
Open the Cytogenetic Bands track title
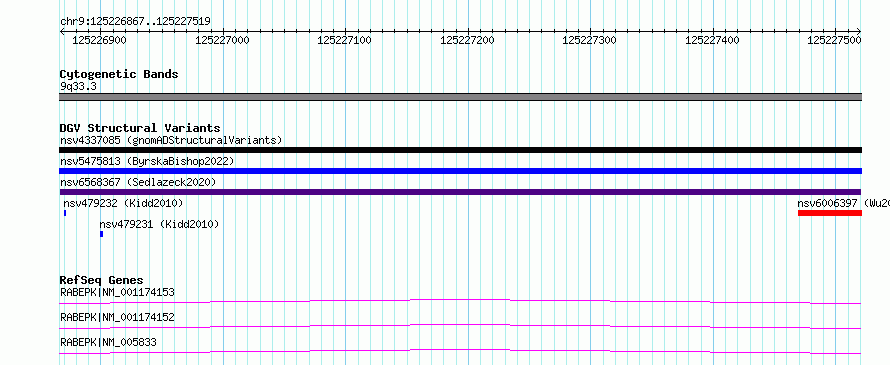pos(119,74)
